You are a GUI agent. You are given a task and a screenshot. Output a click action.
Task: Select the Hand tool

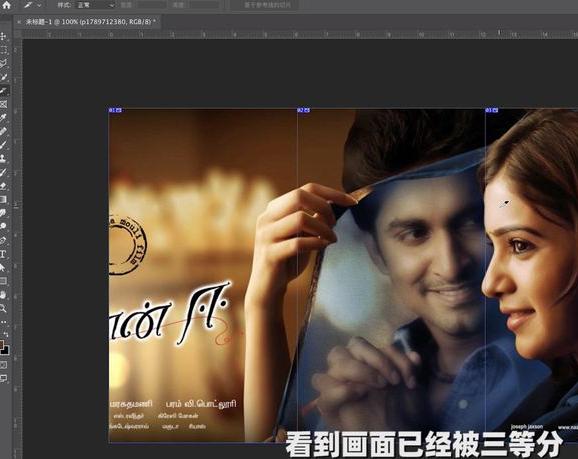click(x=3, y=295)
